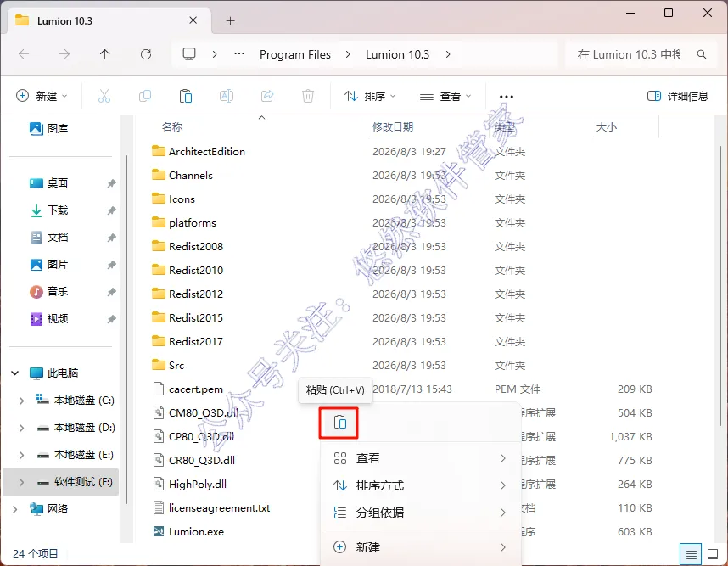Select the Redist2017 folder
This screenshot has width=728, height=566.
[188, 341]
